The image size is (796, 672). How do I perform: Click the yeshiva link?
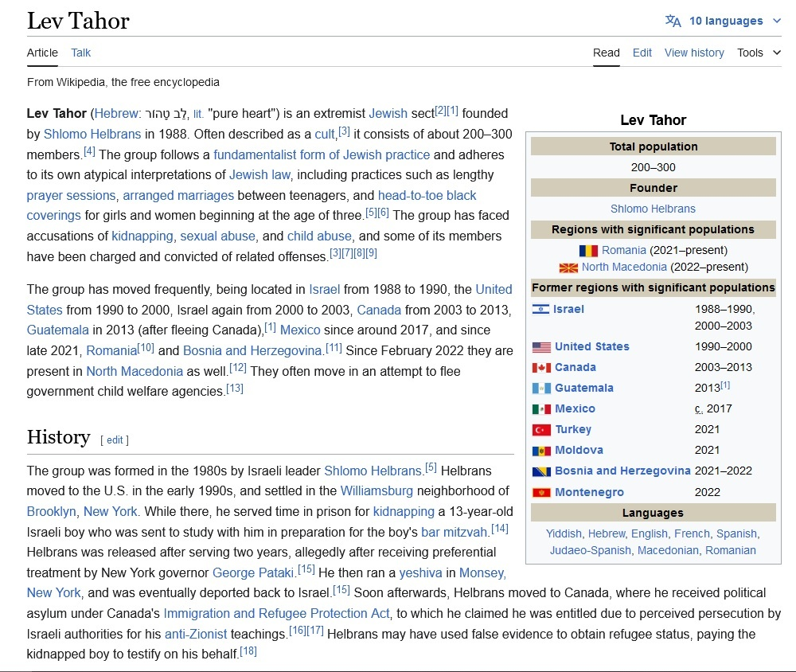coord(420,573)
